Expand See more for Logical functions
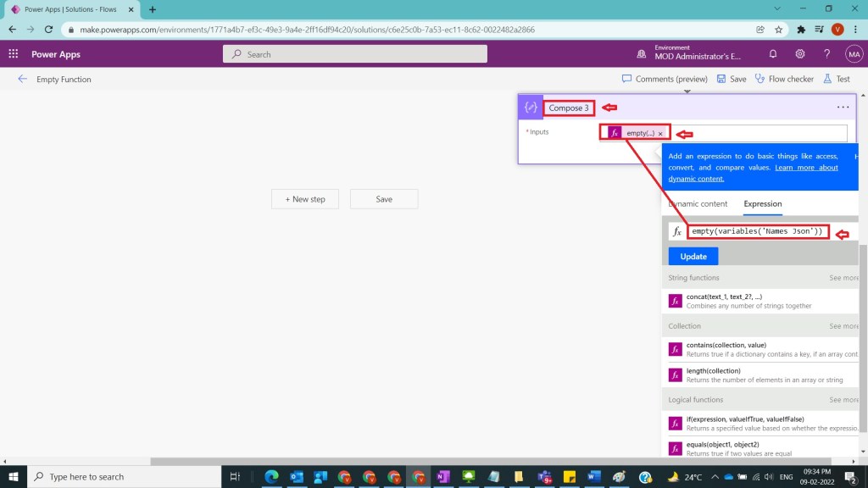 [843, 400]
